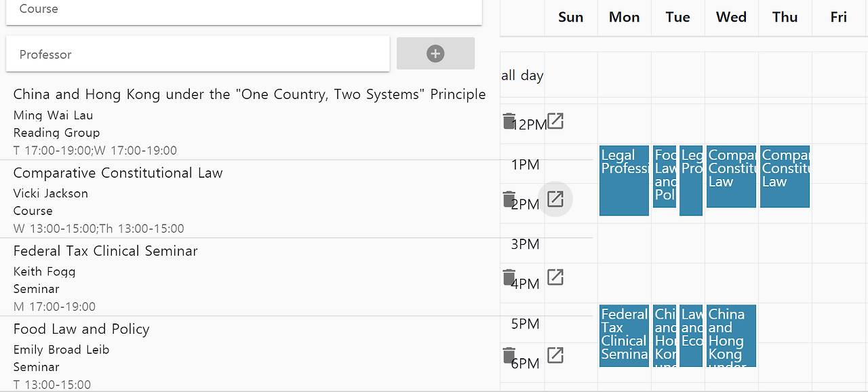868x392 pixels.
Task: Open Wednesday's China and Hong Kong event
Action: (x=731, y=335)
